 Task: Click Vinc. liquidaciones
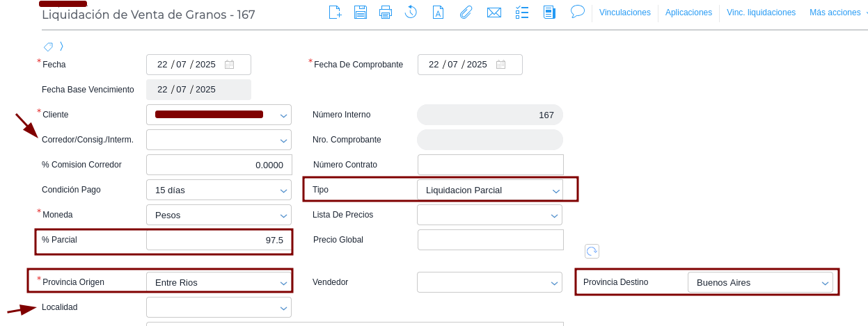point(761,13)
